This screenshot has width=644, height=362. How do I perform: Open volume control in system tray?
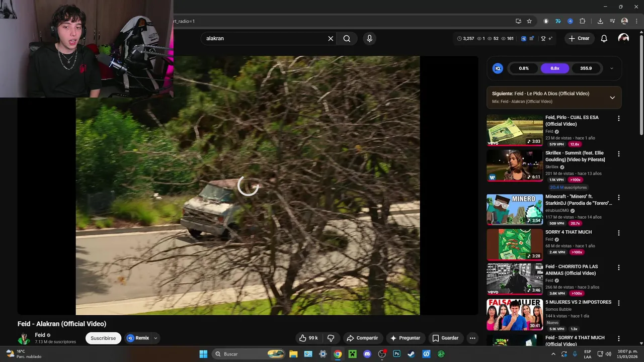click(608, 354)
